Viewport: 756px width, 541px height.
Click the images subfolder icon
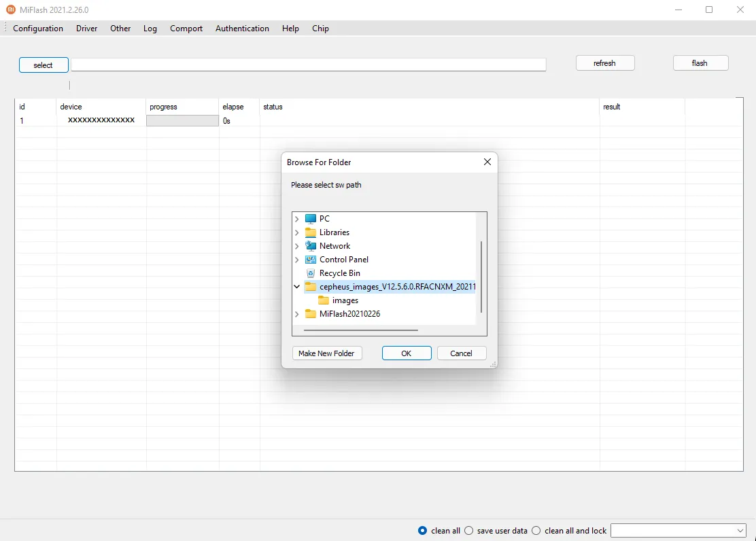coord(324,300)
